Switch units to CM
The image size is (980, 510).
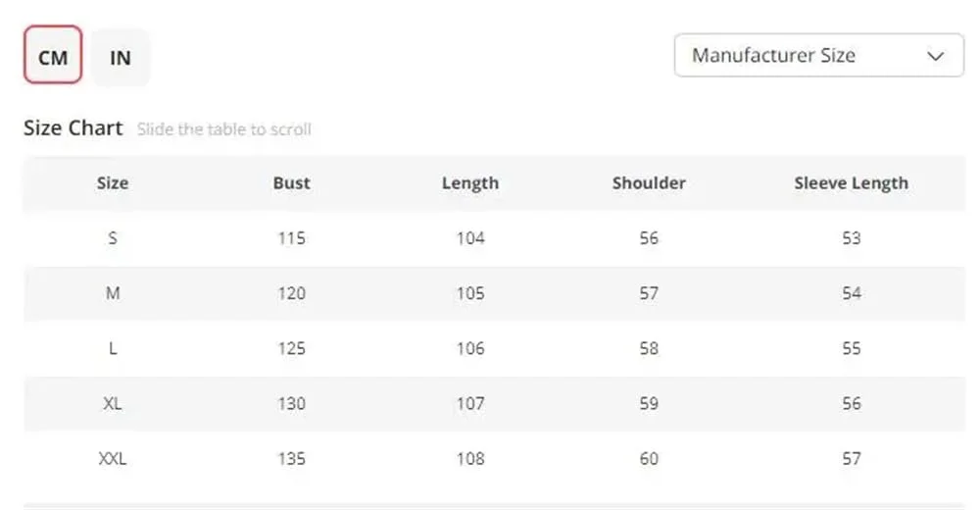click(53, 57)
